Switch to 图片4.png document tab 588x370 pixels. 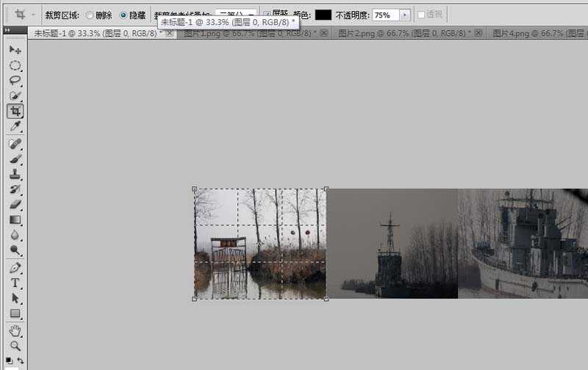tap(538, 34)
